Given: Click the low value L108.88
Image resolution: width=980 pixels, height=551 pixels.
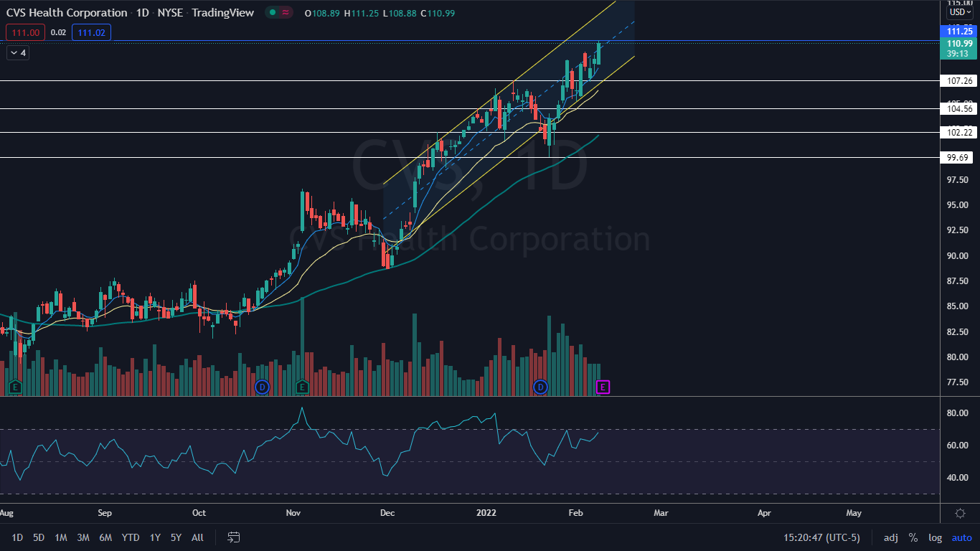Looking at the screenshot, I should [x=400, y=13].
